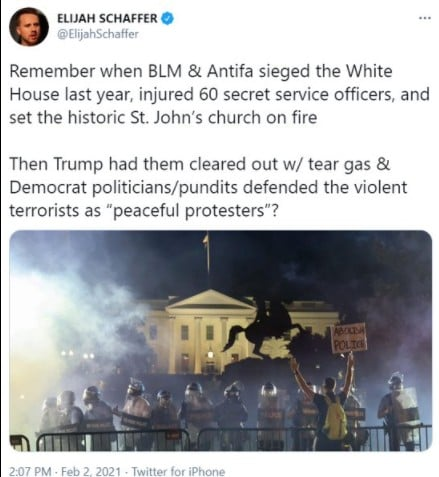Click the blue verified badge
The image size is (439, 477).
(167, 19)
